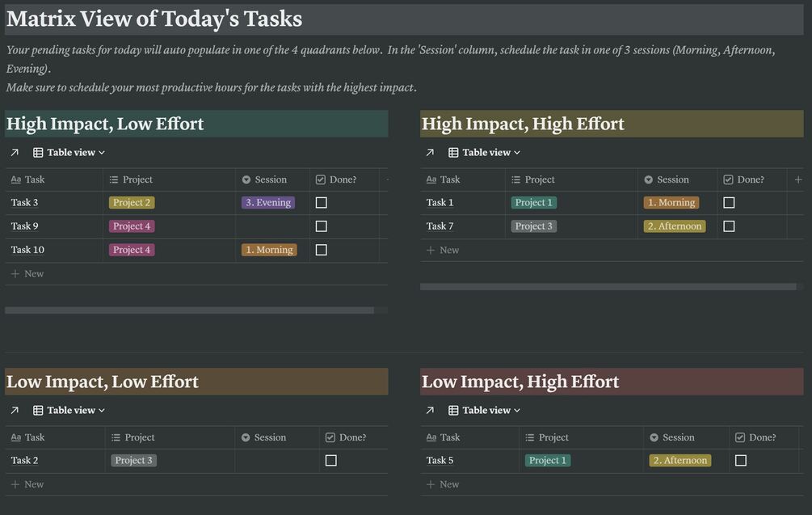812x515 pixels.
Task: Click the purple 3. Evening session tag
Action: [x=268, y=203]
